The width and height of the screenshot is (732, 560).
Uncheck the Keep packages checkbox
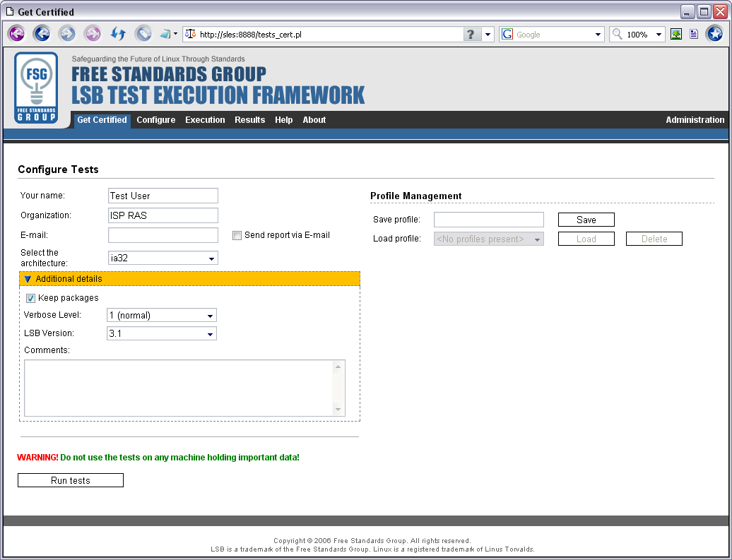point(31,298)
